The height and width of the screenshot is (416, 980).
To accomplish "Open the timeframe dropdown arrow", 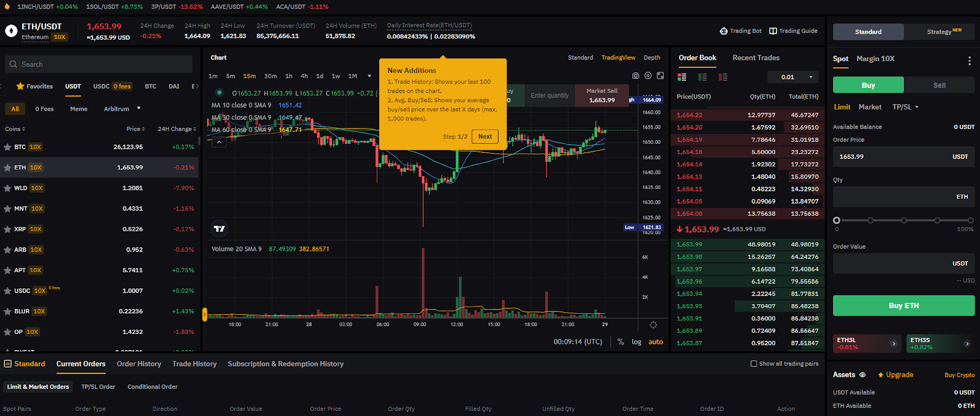I will (x=369, y=76).
